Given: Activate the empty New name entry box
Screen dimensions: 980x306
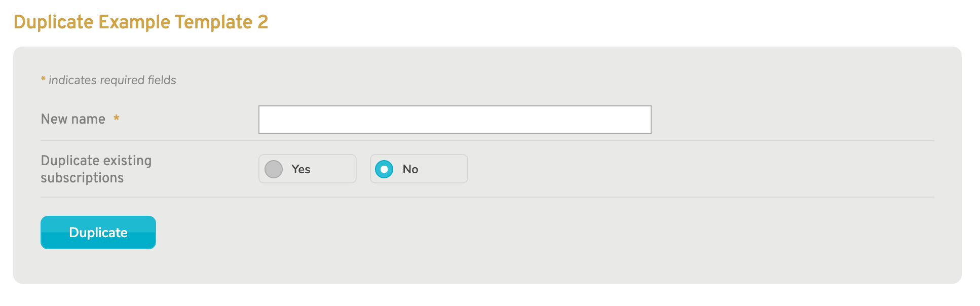Looking at the screenshot, I should (454, 119).
